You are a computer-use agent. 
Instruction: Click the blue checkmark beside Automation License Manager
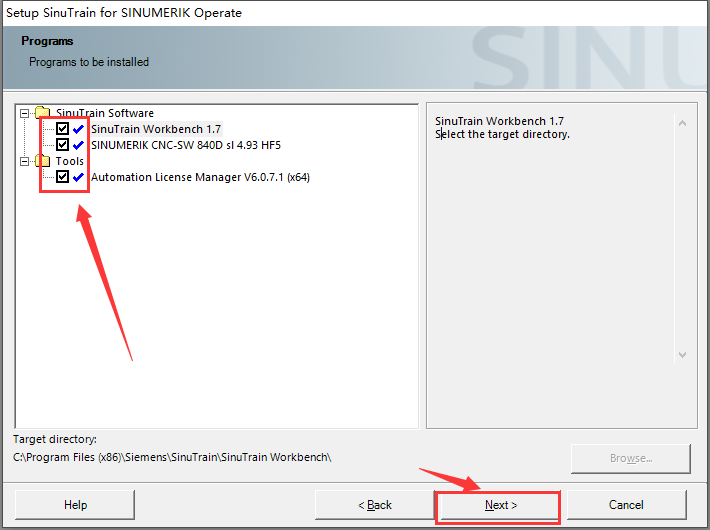click(x=78, y=177)
